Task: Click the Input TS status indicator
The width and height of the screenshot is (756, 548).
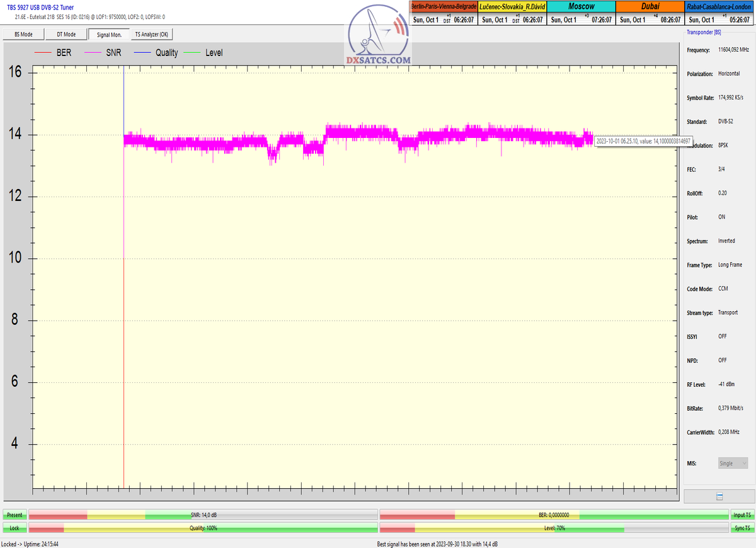Action: 742,515
